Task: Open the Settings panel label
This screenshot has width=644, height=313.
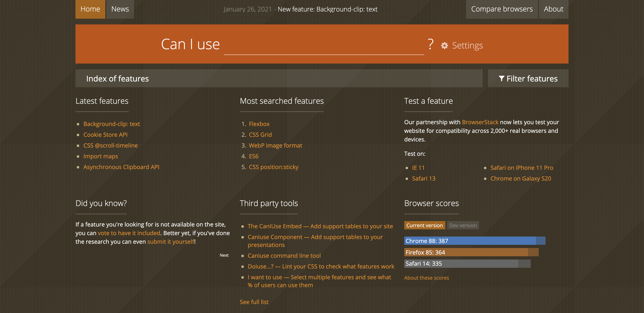Action: click(x=467, y=46)
